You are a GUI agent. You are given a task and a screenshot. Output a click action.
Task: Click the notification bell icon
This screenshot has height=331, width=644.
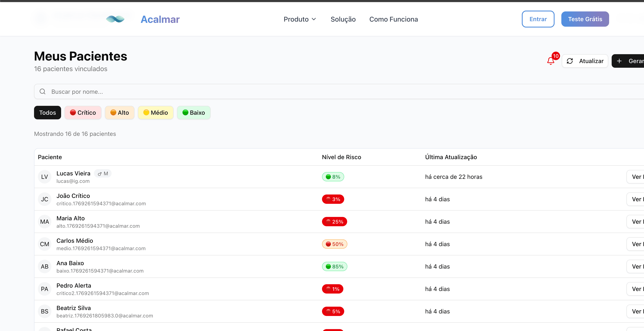point(551,61)
